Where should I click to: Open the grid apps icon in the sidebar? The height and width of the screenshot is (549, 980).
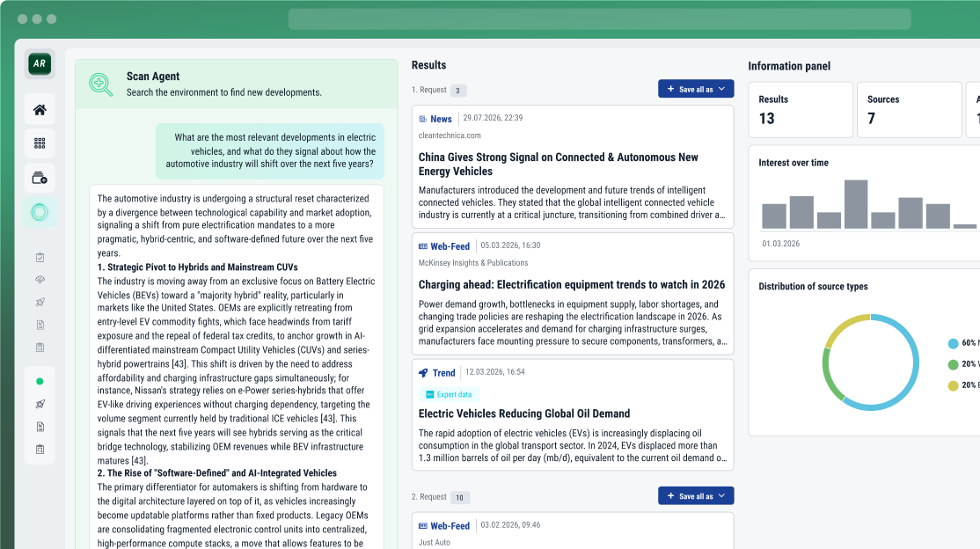(40, 143)
